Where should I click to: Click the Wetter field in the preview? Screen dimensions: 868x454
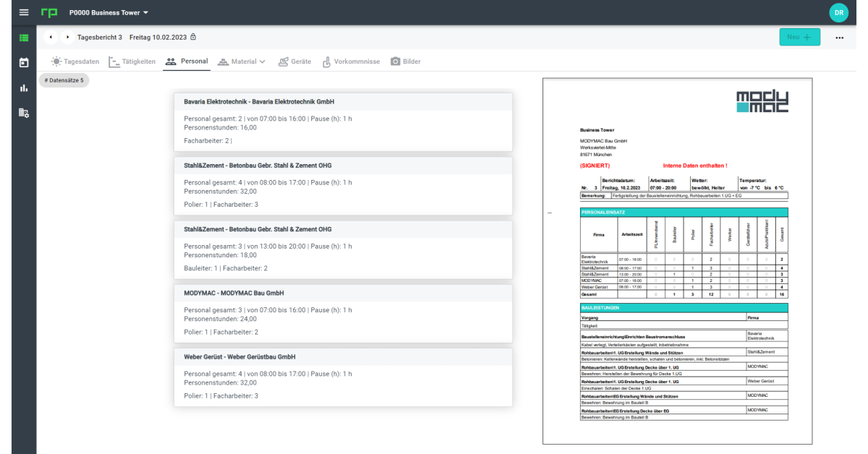click(713, 184)
